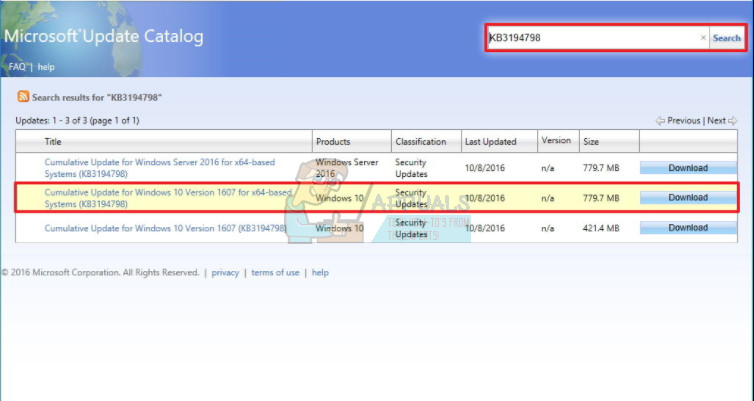Open Windows Server 2016 x64 update title link
The width and height of the screenshot is (754, 401).
160,168
